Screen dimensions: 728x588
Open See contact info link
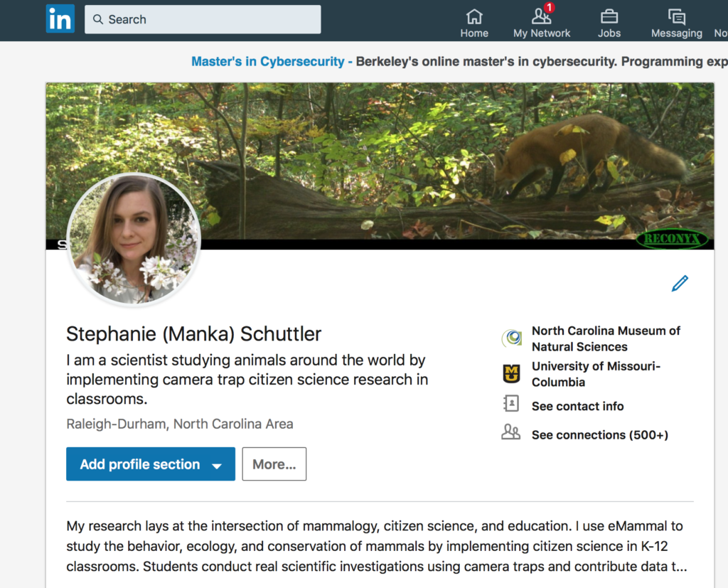pyautogui.click(x=577, y=407)
